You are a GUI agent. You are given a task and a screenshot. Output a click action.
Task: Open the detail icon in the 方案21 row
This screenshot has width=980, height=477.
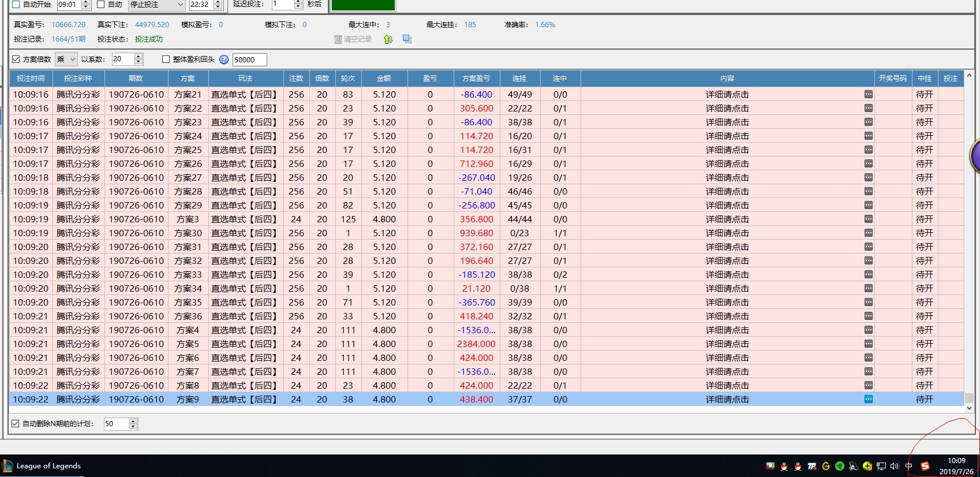pos(868,94)
